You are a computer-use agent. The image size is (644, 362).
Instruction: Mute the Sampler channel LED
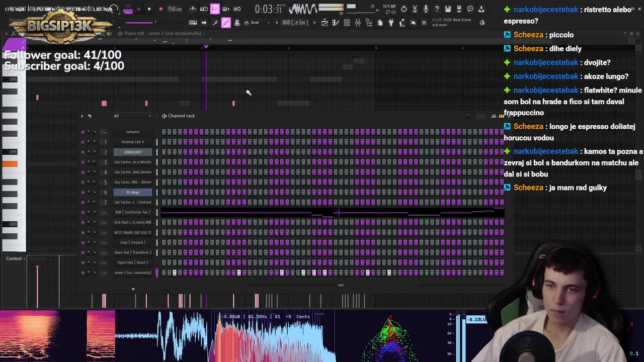pos(83,132)
